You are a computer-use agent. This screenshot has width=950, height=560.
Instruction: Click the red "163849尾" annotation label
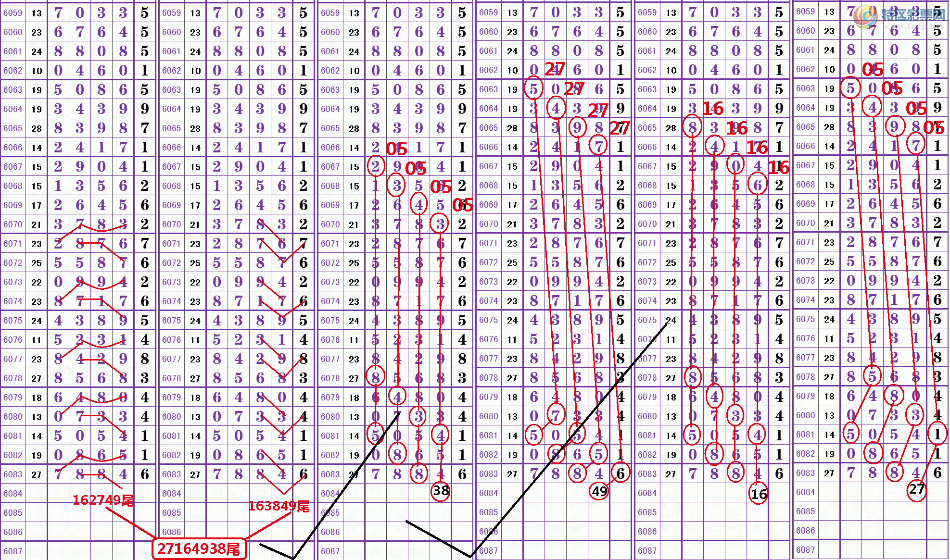pos(279,506)
